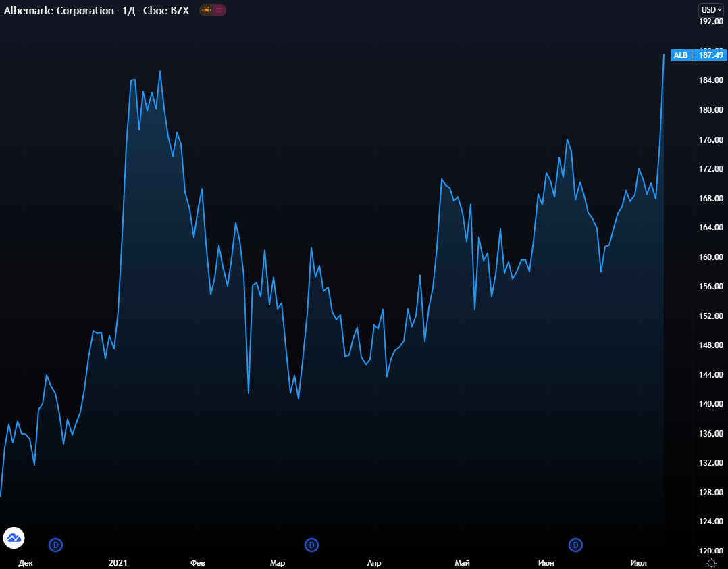Click the 192.00 price axis label
728x569 pixels.
[711, 22]
